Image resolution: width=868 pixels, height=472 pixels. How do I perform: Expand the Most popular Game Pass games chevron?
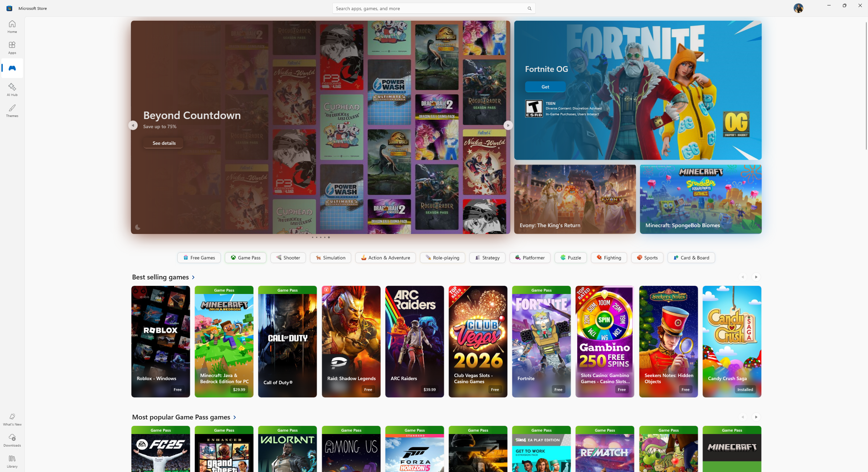(x=235, y=417)
